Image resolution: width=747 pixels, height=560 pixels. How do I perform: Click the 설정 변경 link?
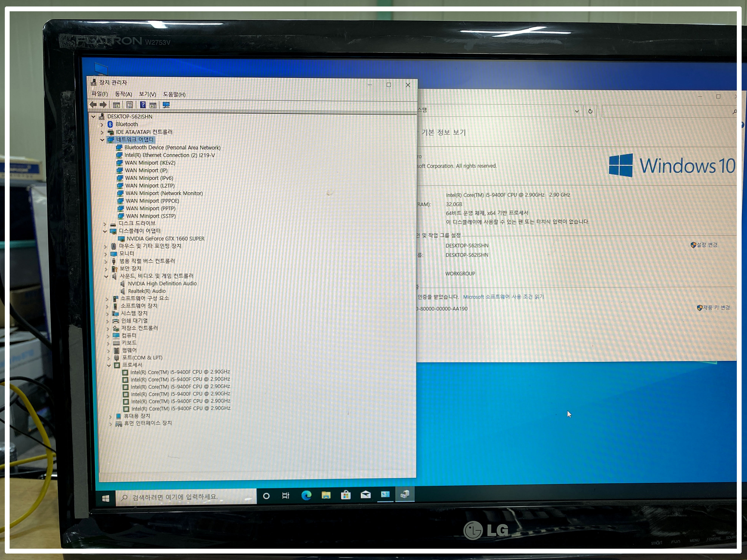(707, 245)
